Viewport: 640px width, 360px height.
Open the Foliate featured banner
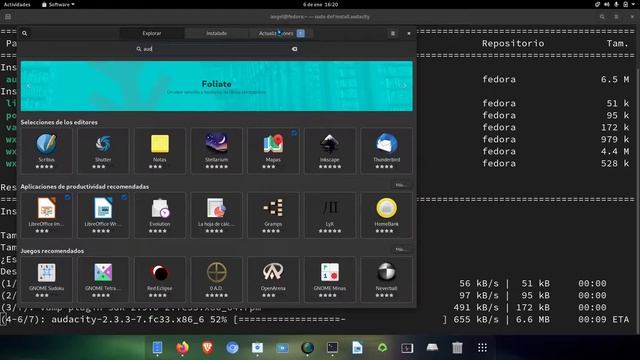point(216,86)
